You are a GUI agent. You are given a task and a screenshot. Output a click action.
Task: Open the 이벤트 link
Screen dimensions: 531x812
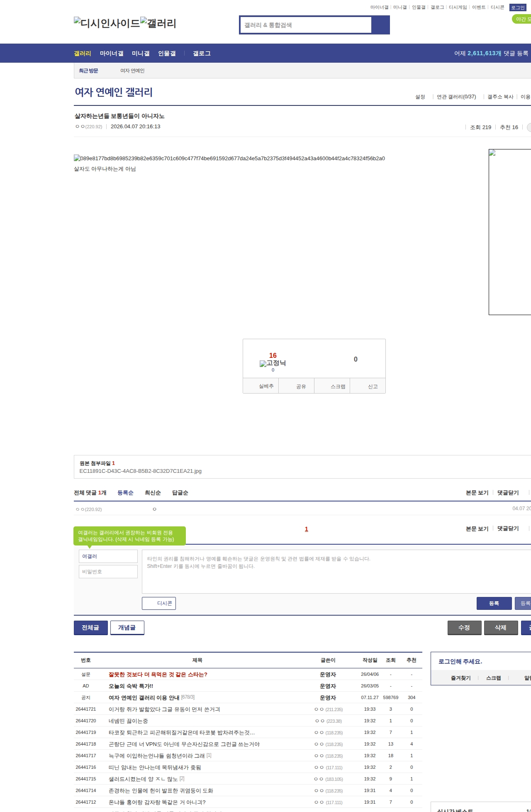[479, 7]
